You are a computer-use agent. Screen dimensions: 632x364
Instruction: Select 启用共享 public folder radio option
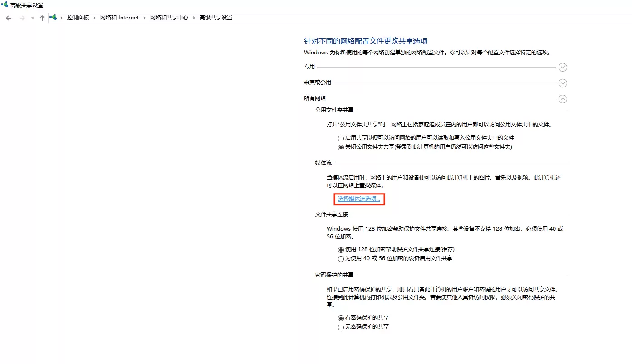pos(341,138)
